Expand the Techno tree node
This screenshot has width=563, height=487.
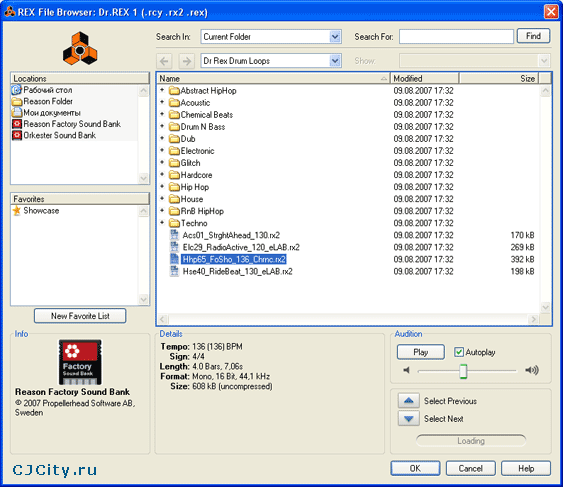(162, 223)
